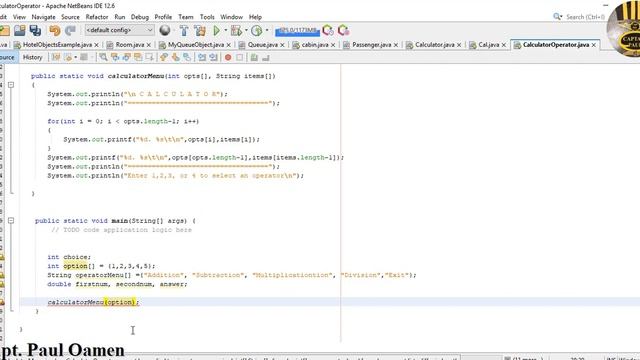Open the Window menu
Viewport: 640px width, 360px height.
[231, 17]
